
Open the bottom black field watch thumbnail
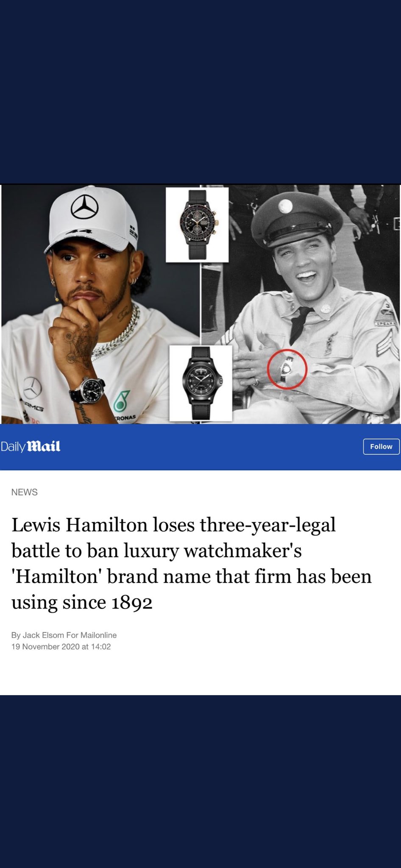coord(200,383)
